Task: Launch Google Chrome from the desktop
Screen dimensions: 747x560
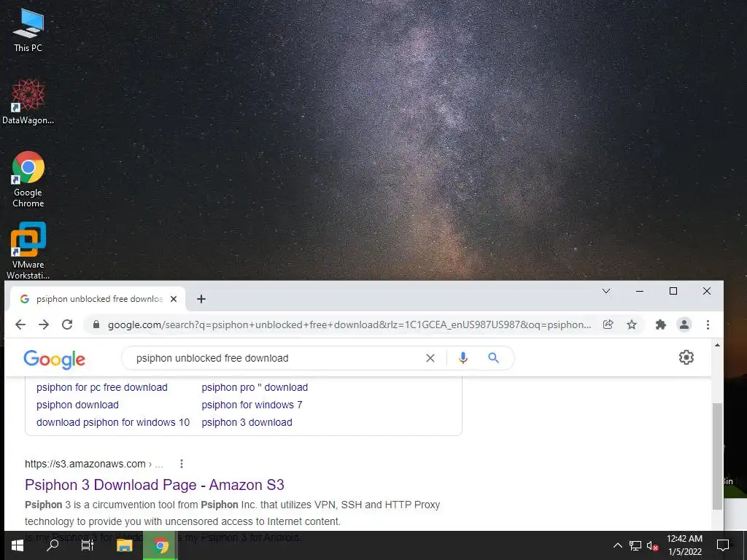Action: click(28, 179)
